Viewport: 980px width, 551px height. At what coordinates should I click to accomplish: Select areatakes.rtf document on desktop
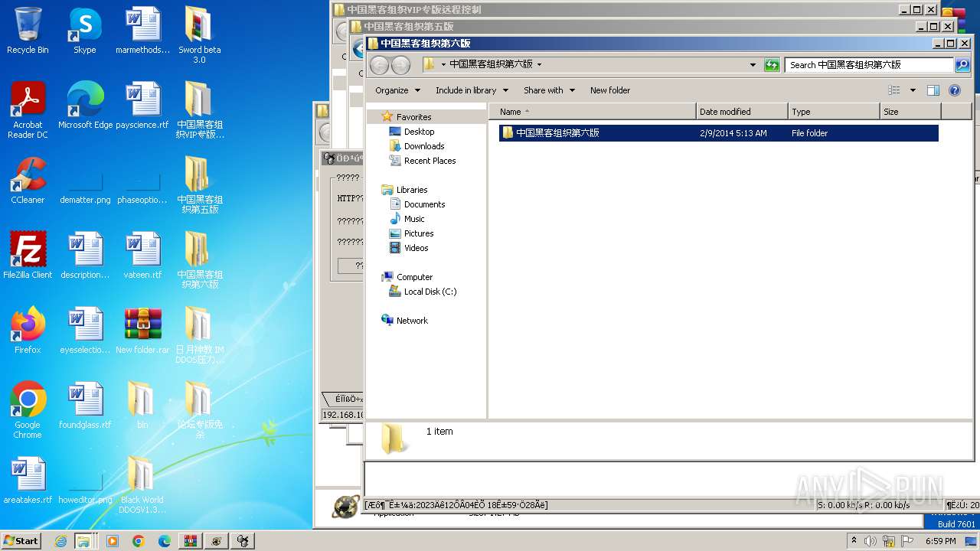coord(28,481)
